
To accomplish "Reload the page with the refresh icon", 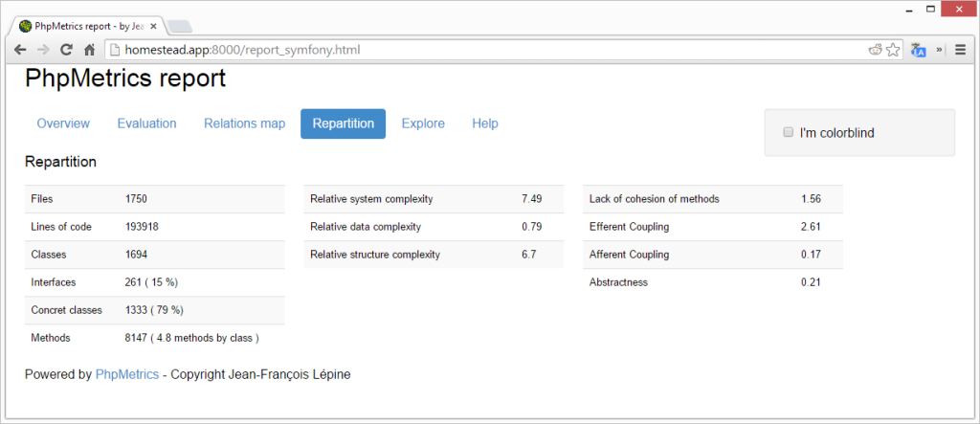I will click(x=66, y=50).
